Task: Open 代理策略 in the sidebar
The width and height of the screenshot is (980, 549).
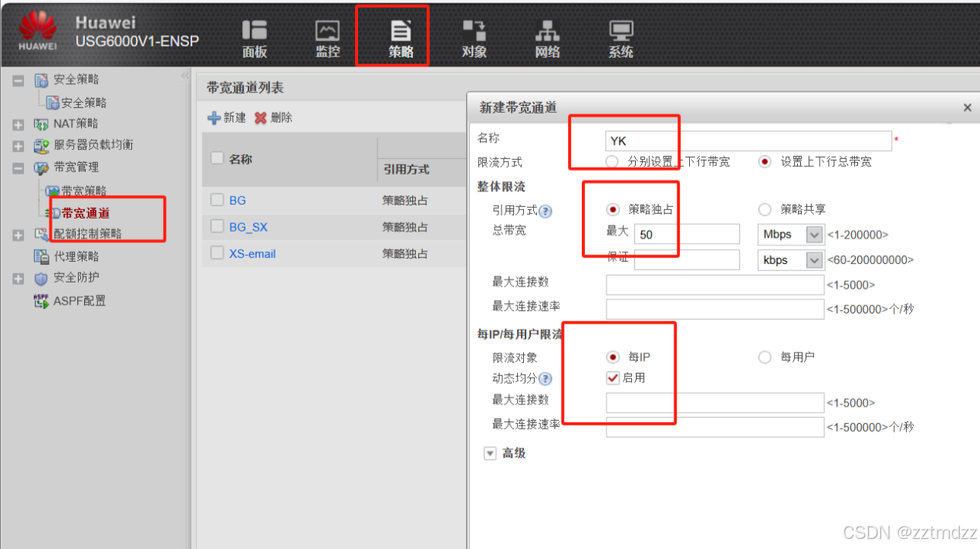Action: click(76, 256)
